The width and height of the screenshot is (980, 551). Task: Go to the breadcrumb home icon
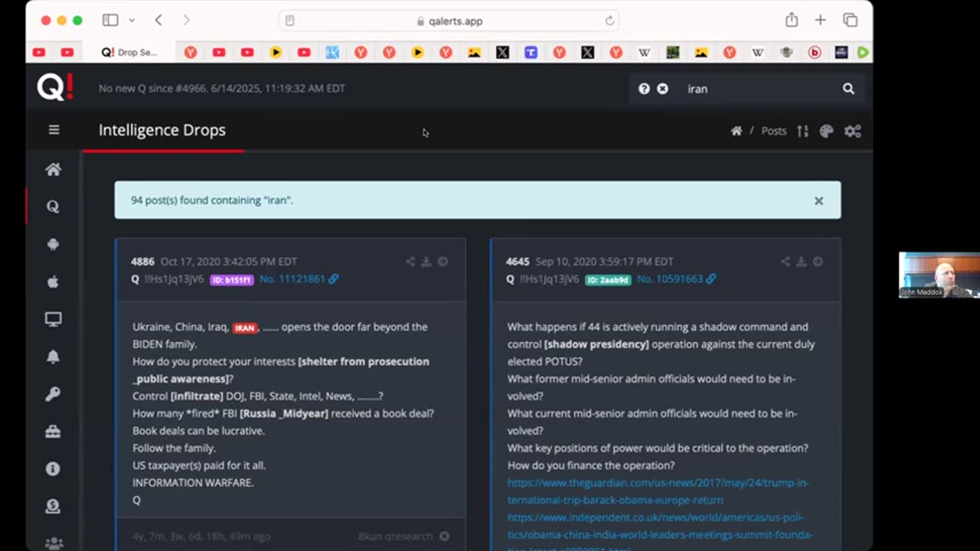point(736,131)
